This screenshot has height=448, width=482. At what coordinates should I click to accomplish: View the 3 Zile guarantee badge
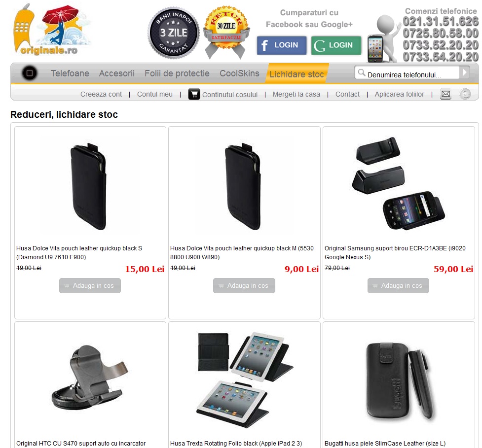[174, 33]
